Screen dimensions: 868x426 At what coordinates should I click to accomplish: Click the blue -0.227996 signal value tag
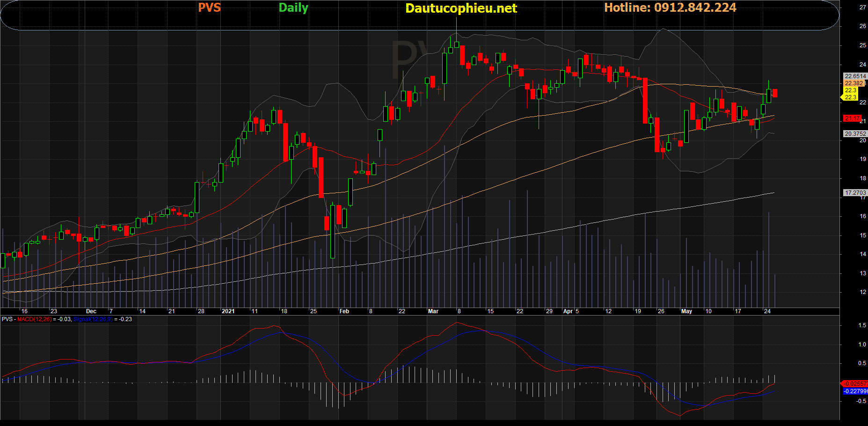pyautogui.click(x=855, y=391)
